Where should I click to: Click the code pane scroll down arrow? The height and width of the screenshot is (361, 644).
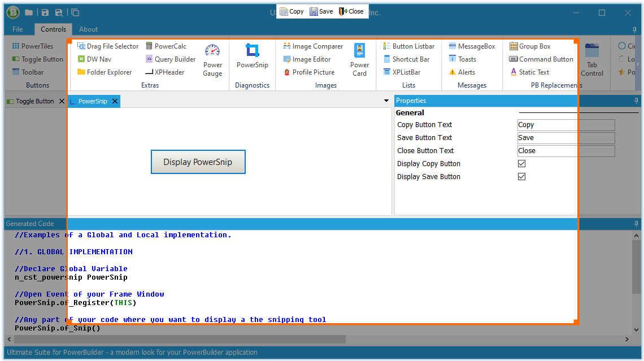pos(636,329)
